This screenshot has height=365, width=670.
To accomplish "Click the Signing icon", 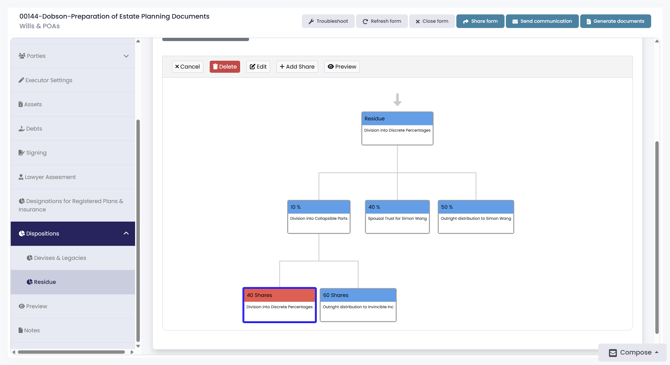I will point(21,153).
